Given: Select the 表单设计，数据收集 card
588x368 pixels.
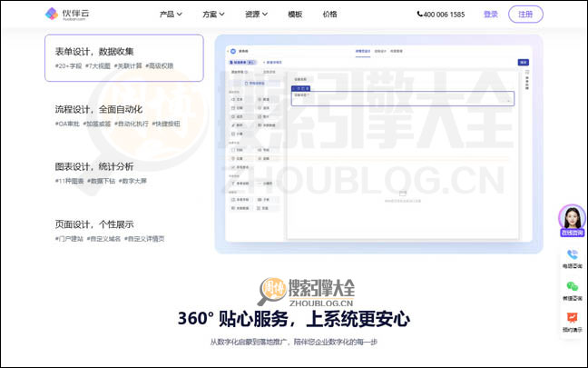Looking at the screenshot, I should click(x=124, y=58).
